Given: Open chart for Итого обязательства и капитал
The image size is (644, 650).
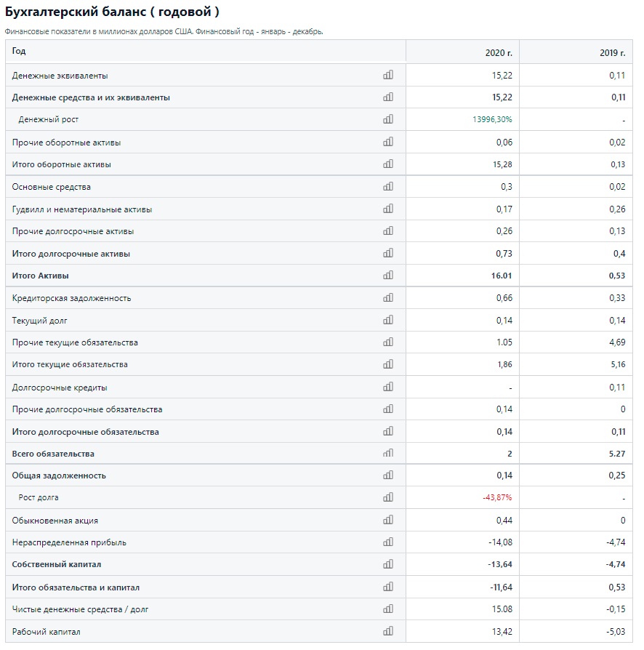Looking at the screenshot, I should [x=388, y=587].
